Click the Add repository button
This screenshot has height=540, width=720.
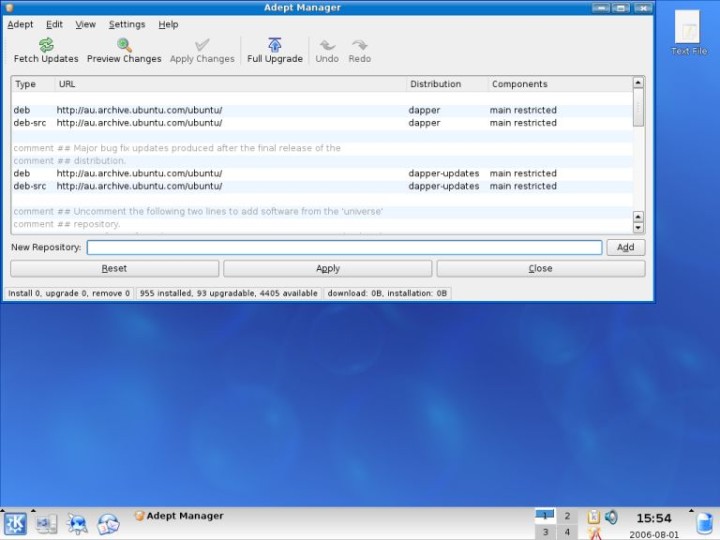coord(625,247)
